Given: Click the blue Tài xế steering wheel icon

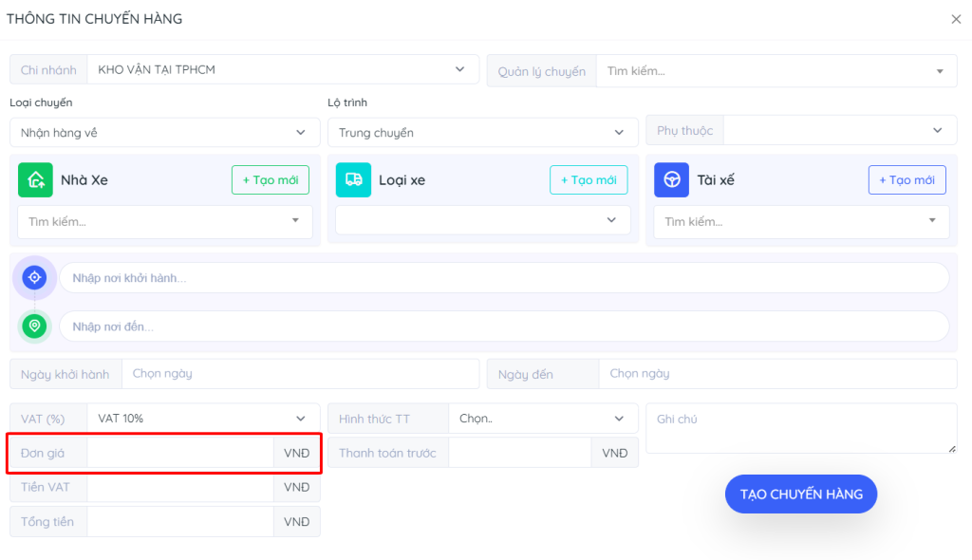Looking at the screenshot, I should pyautogui.click(x=671, y=180).
